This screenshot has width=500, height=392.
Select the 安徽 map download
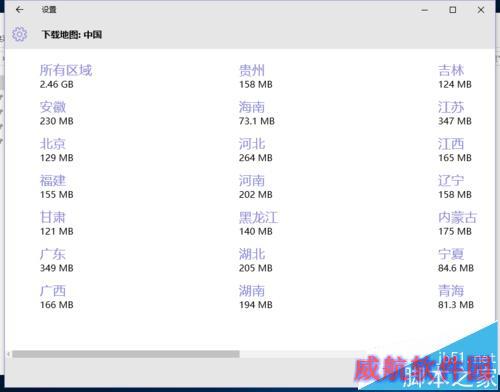[57, 113]
